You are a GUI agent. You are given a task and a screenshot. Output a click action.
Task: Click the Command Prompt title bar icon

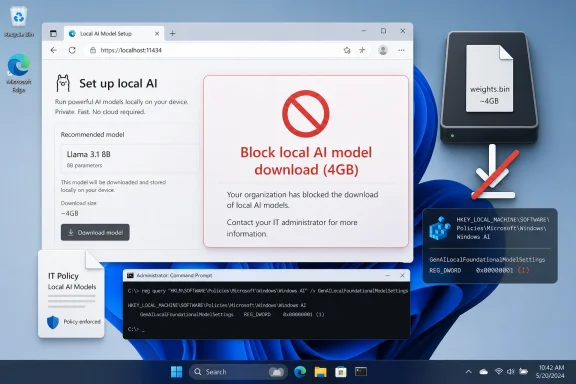tap(130, 275)
